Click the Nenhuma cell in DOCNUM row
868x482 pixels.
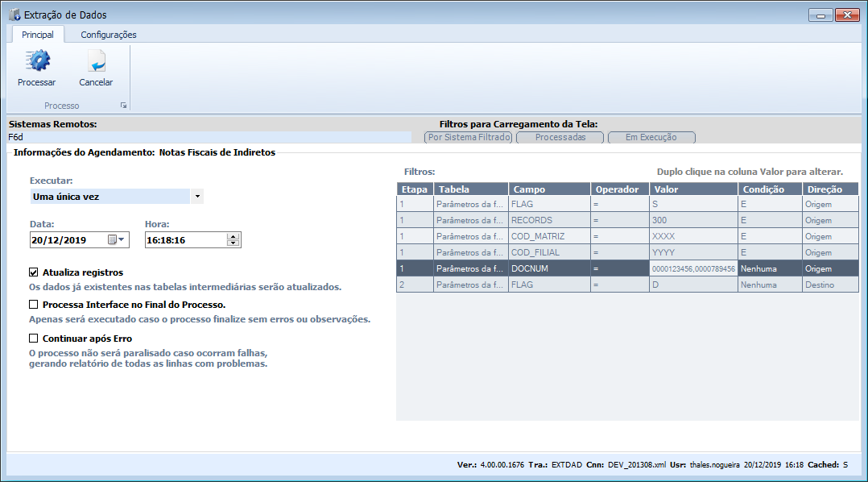pyautogui.click(x=770, y=268)
